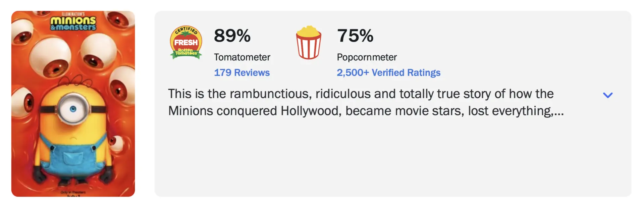Click the Minions & Monsters title logo
Viewport: 644px width, 209px height.
73,23
